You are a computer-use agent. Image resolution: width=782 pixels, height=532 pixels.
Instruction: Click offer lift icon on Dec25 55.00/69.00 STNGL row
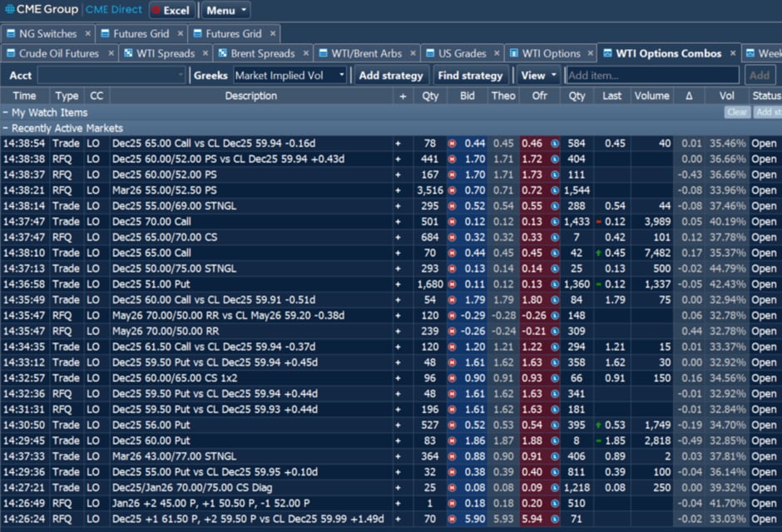pyautogui.click(x=555, y=206)
